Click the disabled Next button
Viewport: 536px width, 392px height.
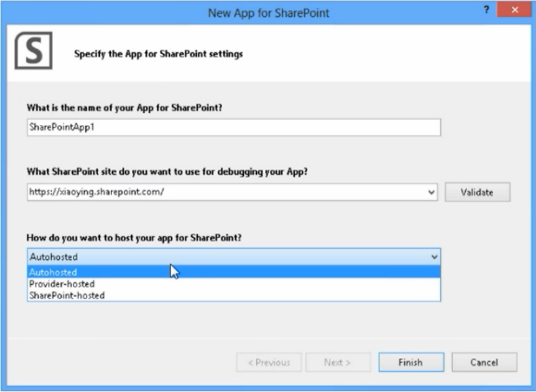[338, 362]
